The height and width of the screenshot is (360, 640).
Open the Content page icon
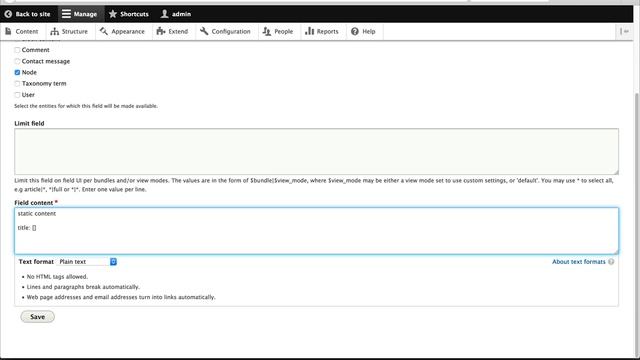click(8, 31)
